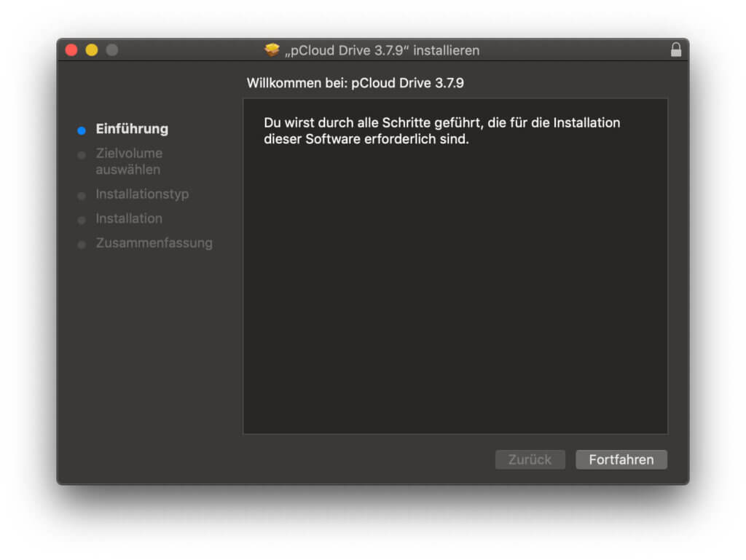Viewport: 746px width, 560px height.
Task: Click the grey bullet beside Zusammenfassung
Action: [82, 245]
